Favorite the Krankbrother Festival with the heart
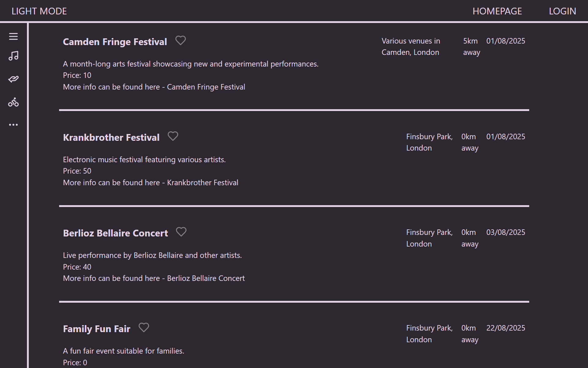588x368 pixels. click(173, 136)
